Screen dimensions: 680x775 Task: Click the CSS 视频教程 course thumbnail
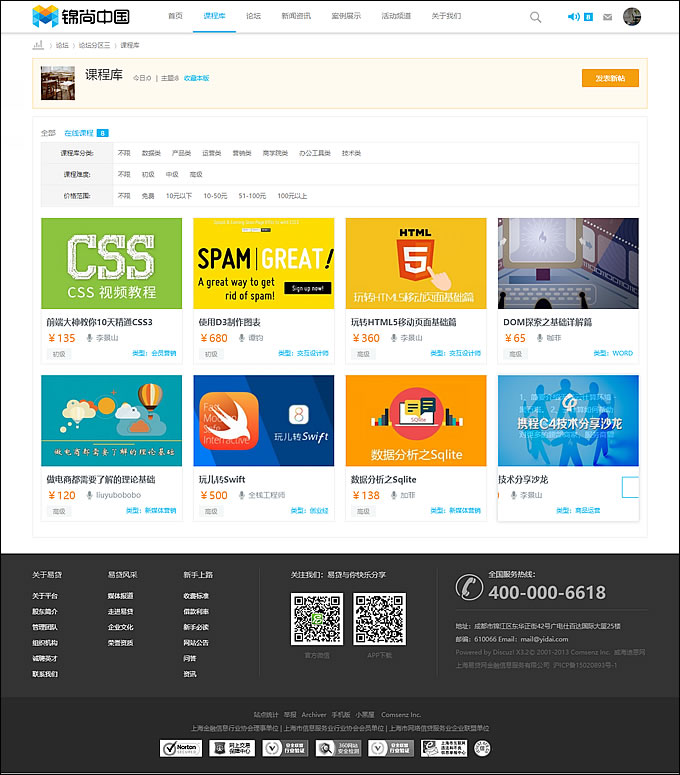click(x=111, y=263)
